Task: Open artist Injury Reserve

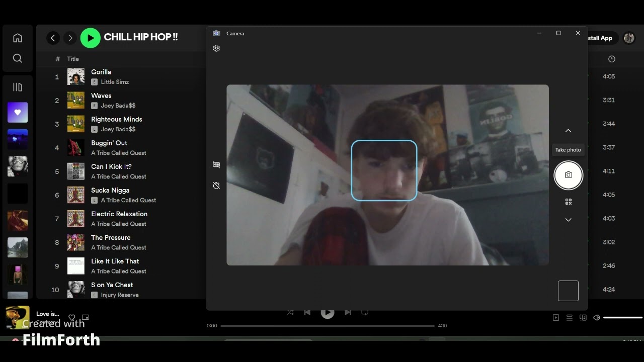Action: pyautogui.click(x=120, y=295)
